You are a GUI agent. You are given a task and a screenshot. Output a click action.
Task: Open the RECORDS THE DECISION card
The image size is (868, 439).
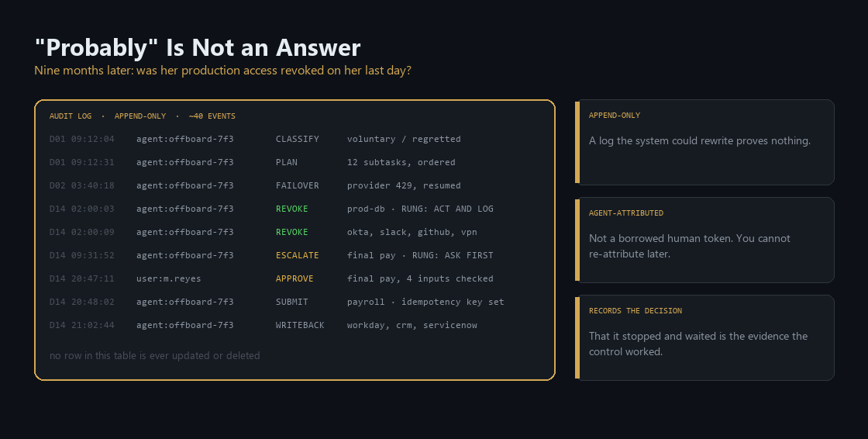click(x=704, y=337)
